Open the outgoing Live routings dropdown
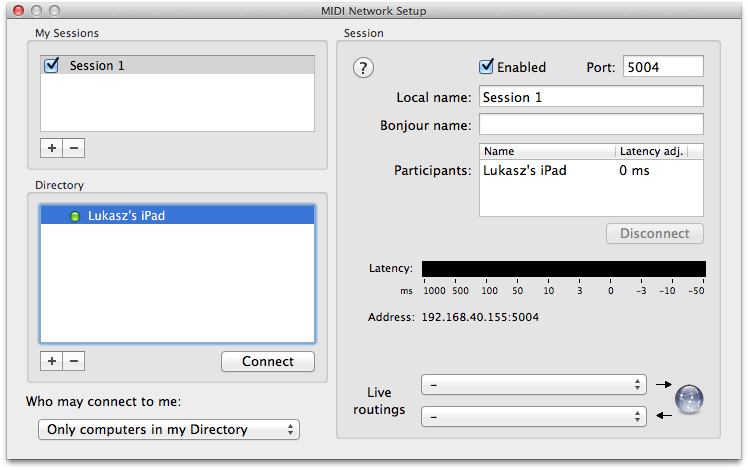Viewport: 748px width, 470px height. [534, 385]
